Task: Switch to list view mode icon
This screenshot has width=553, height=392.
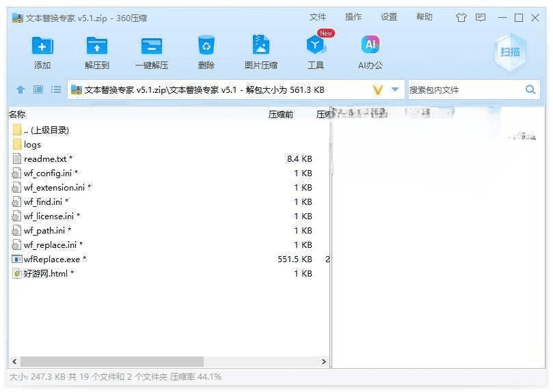Action: point(56,89)
